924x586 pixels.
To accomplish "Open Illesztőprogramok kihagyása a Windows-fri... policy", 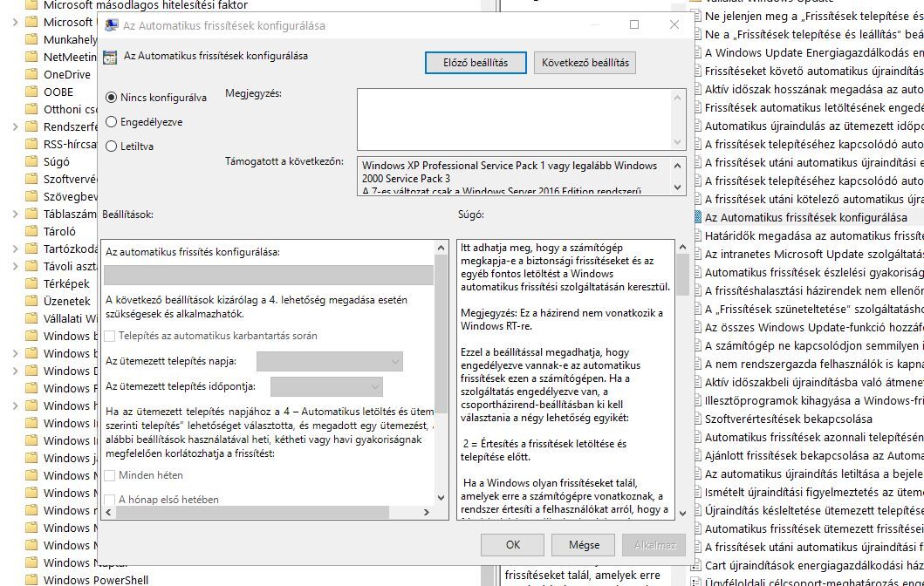I will (x=814, y=400).
